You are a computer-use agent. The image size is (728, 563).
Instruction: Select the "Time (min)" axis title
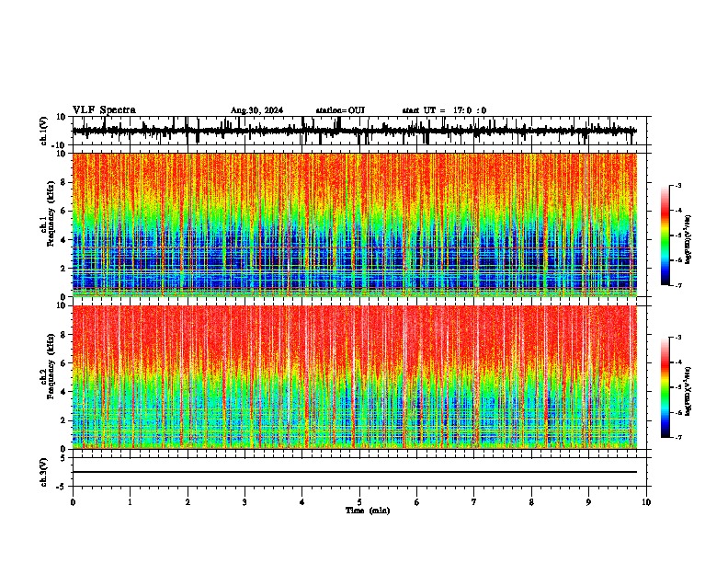click(368, 511)
